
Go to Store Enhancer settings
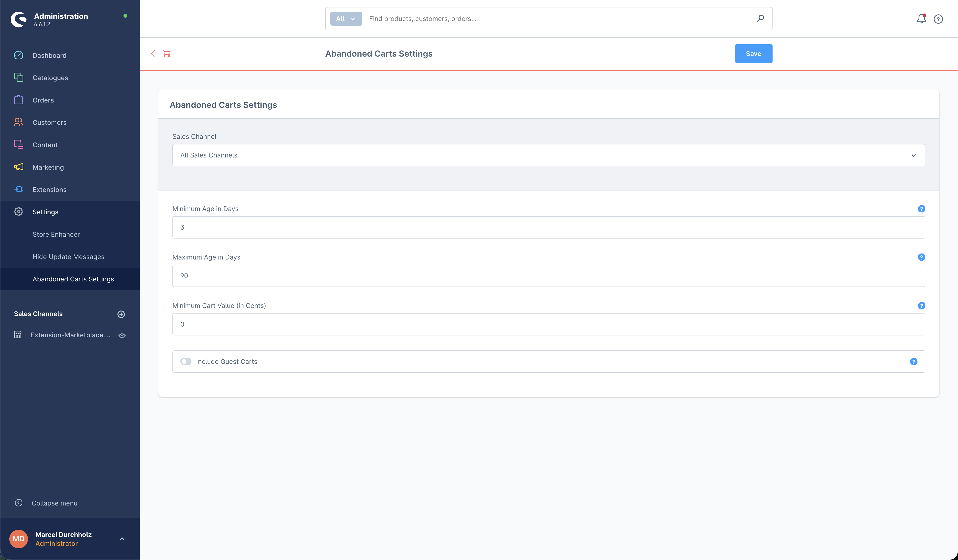[56, 235]
